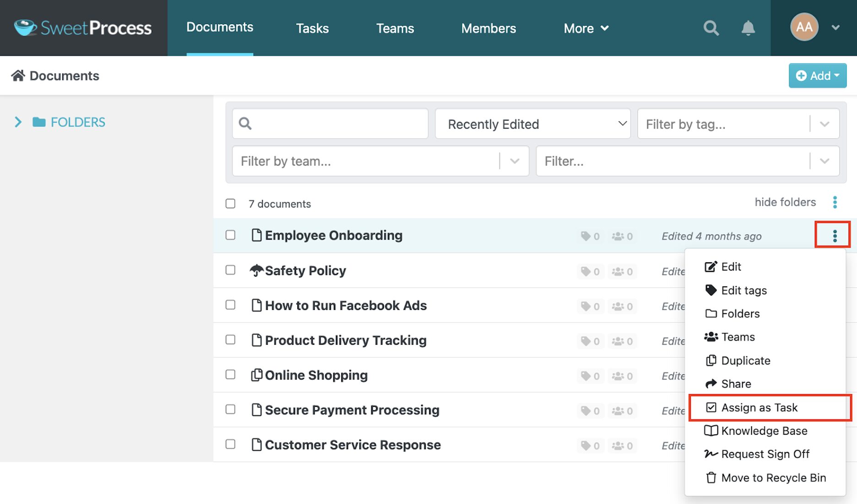Switch to the Teams tab

pyautogui.click(x=395, y=28)
